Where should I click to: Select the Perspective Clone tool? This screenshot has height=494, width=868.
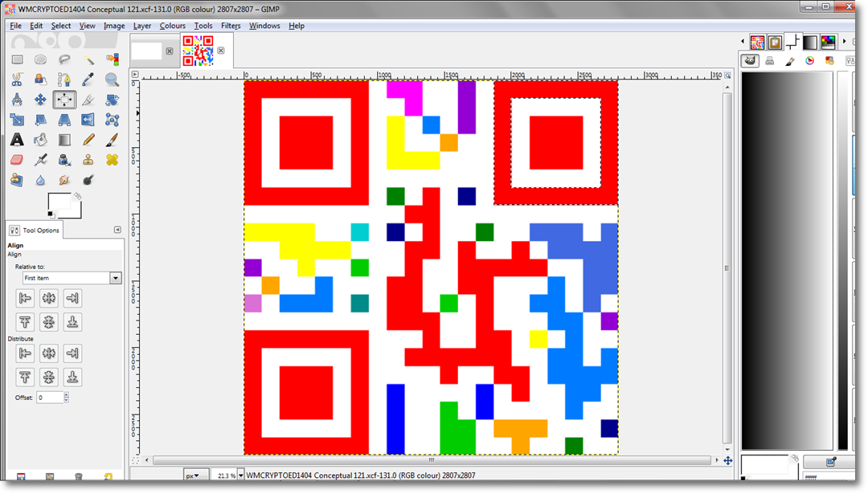(x=17, y=180)
